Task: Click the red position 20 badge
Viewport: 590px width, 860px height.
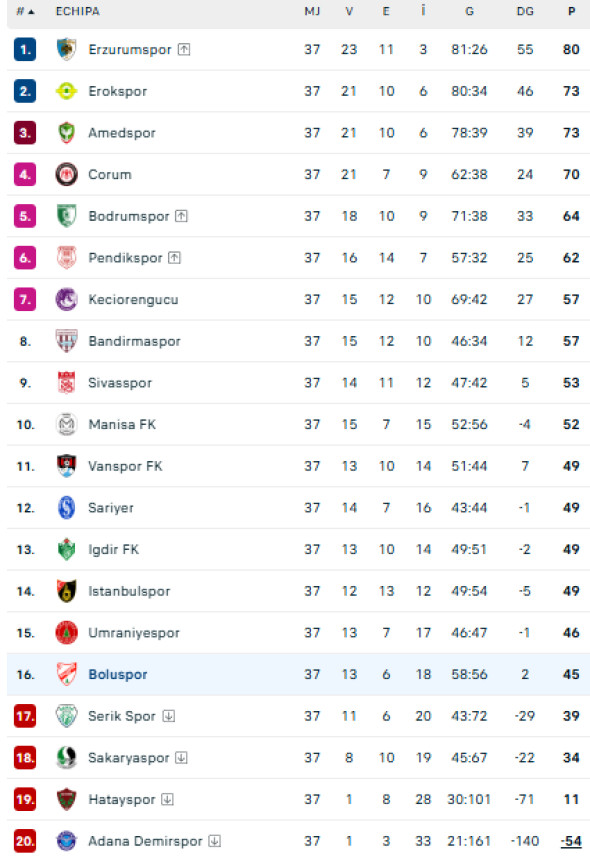Action: 25,841
